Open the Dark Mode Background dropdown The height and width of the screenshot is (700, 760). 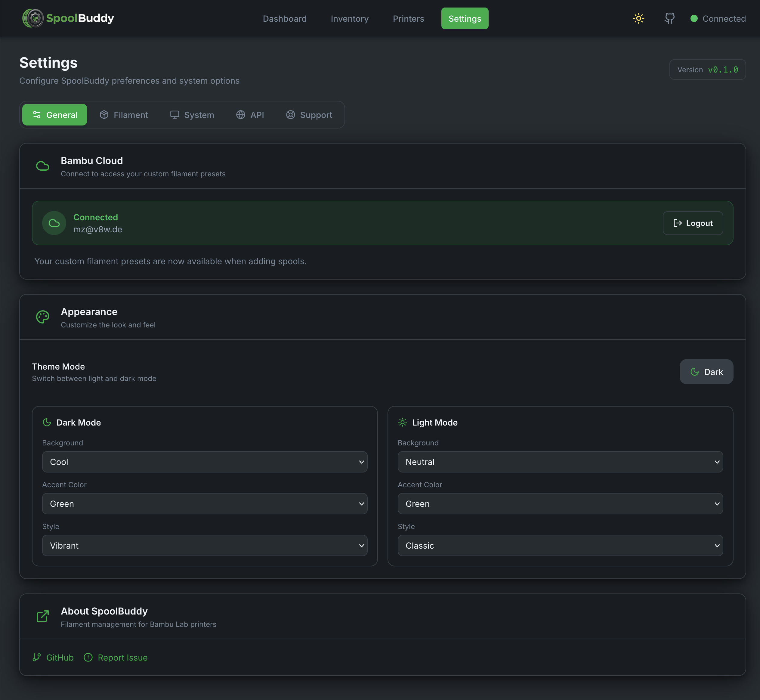205,462
